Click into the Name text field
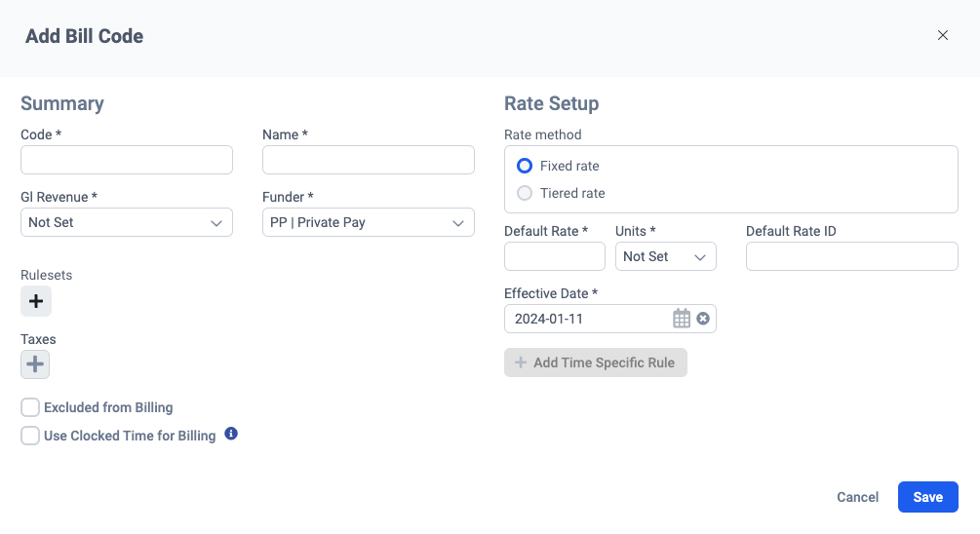This screenshot has height=534, width=980. click(369, 160)
